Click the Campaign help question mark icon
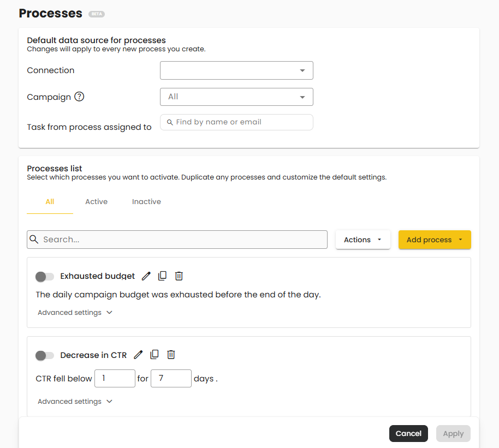Screen dimensions: 499x448 point(79,97)
